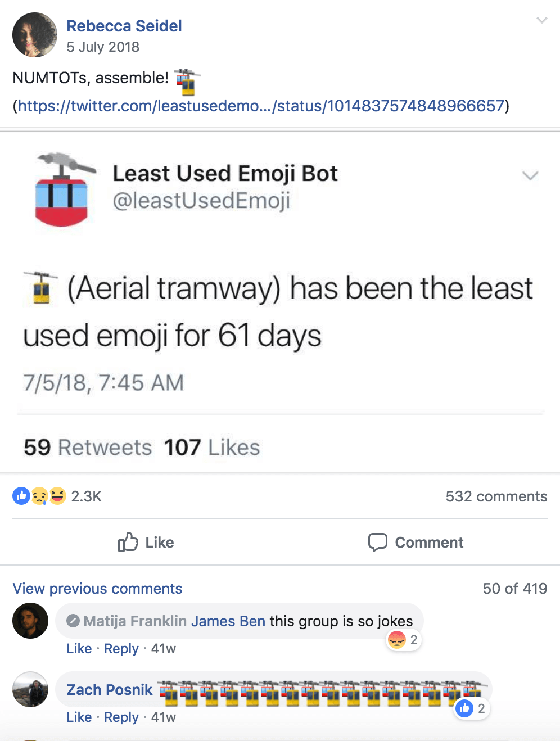The height and width of the screenshot is (741, 560).
Task: Click the James Ben tagged name
Action: click(x=228, y=621)
